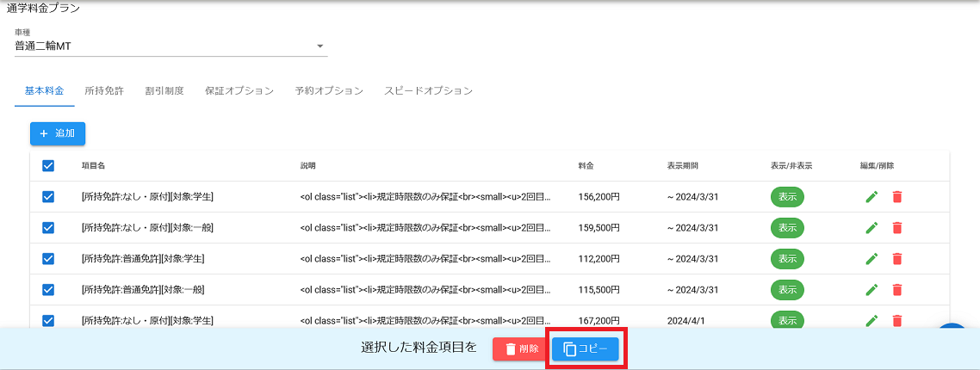The width and height of the screenshot is (980, 370).
Task: Click the trash icon in the 112,200円 row
Action: coord(896,259)
